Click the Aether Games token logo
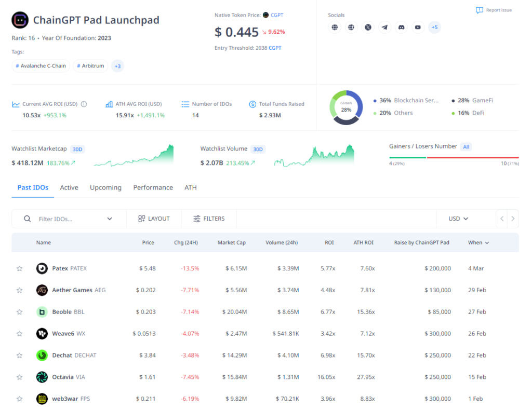532x409 pixels. click(x=42, y=290)
